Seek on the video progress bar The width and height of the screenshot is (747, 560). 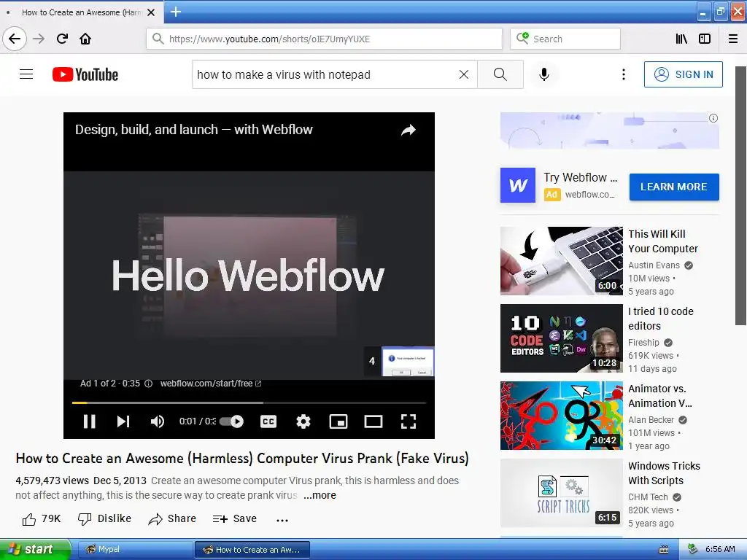click(x=249, y=402)
